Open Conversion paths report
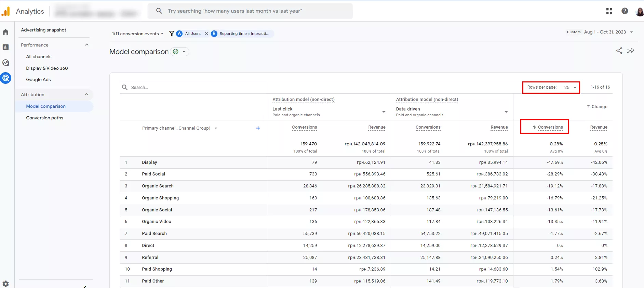The height and width of the screenshot is (288, 644). (x=44, y=118)
